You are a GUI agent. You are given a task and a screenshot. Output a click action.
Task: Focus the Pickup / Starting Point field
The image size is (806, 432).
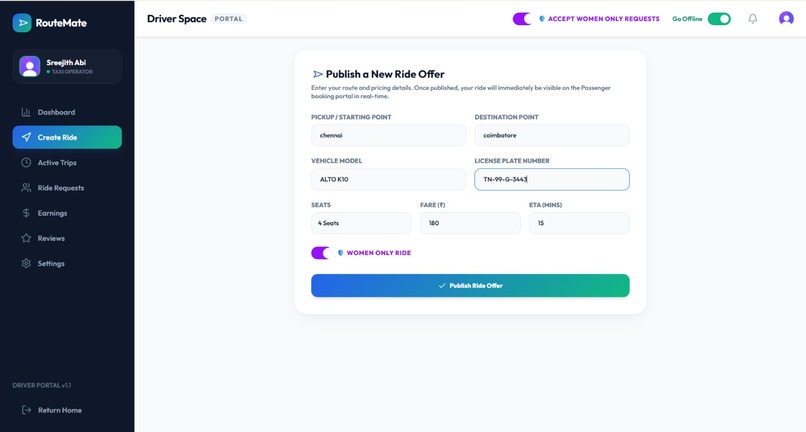(x=389, y=135)
